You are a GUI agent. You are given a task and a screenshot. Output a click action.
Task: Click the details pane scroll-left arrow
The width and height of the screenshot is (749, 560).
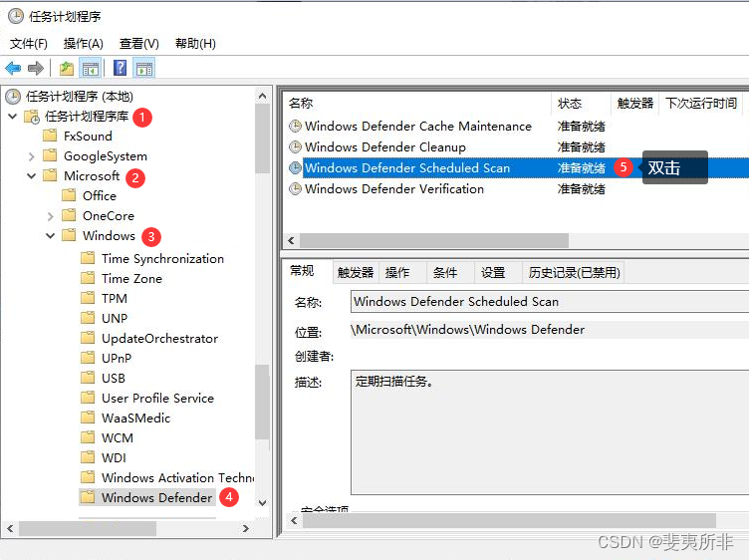tap(294, 521)
